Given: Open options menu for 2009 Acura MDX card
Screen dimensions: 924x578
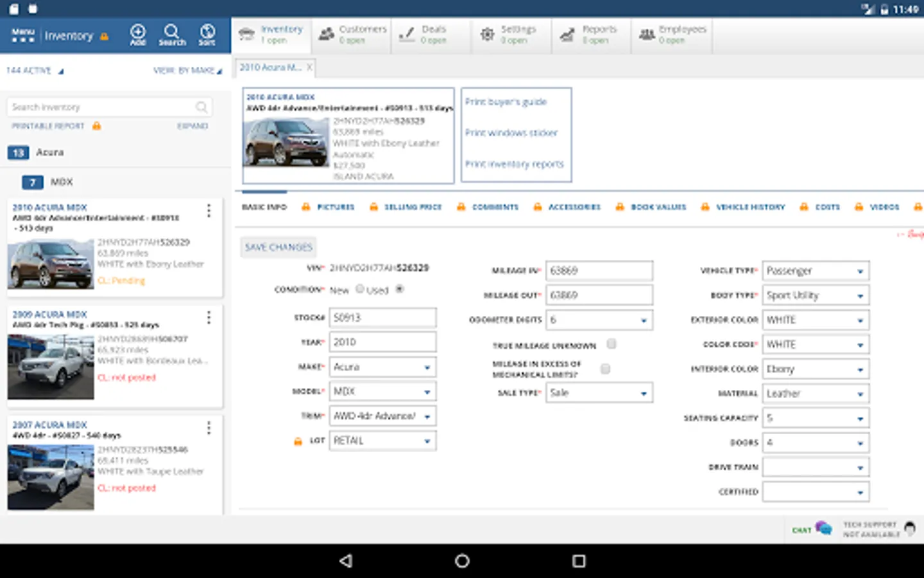Looking at the screenshot, I should coord(209,317).
